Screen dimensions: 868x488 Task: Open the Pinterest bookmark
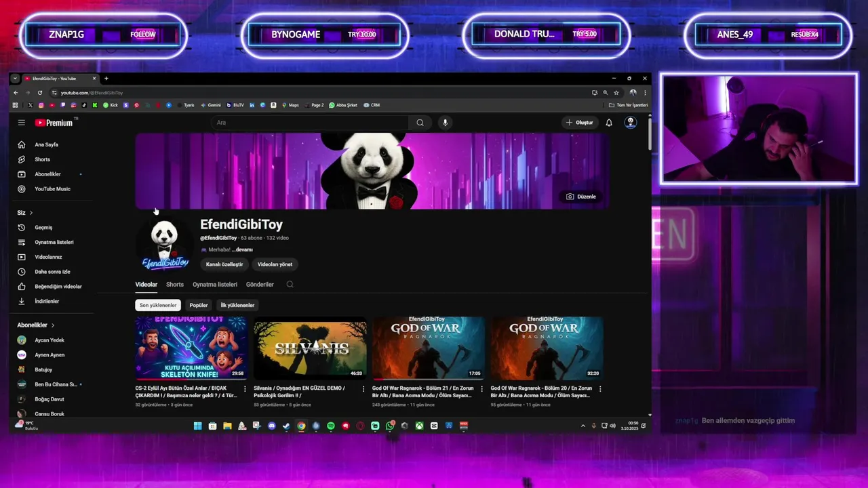136,105
